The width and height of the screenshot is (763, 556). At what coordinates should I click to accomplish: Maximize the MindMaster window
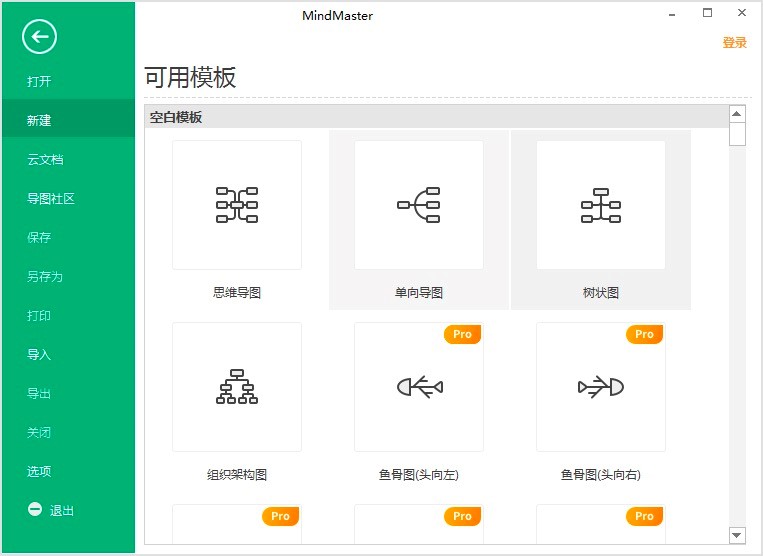(x=708, y=13)
